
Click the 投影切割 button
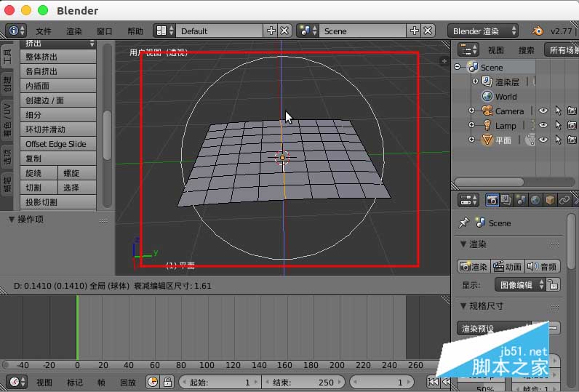click(x=58, y=202)
